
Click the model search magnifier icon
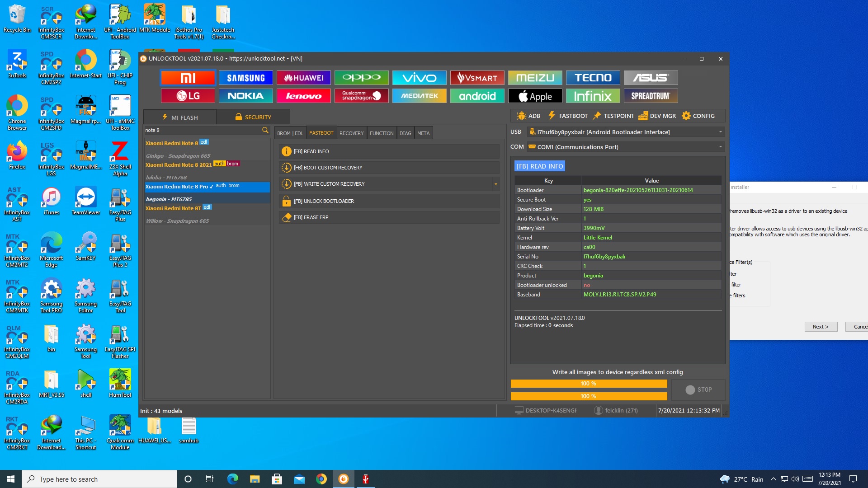(265, 130)
